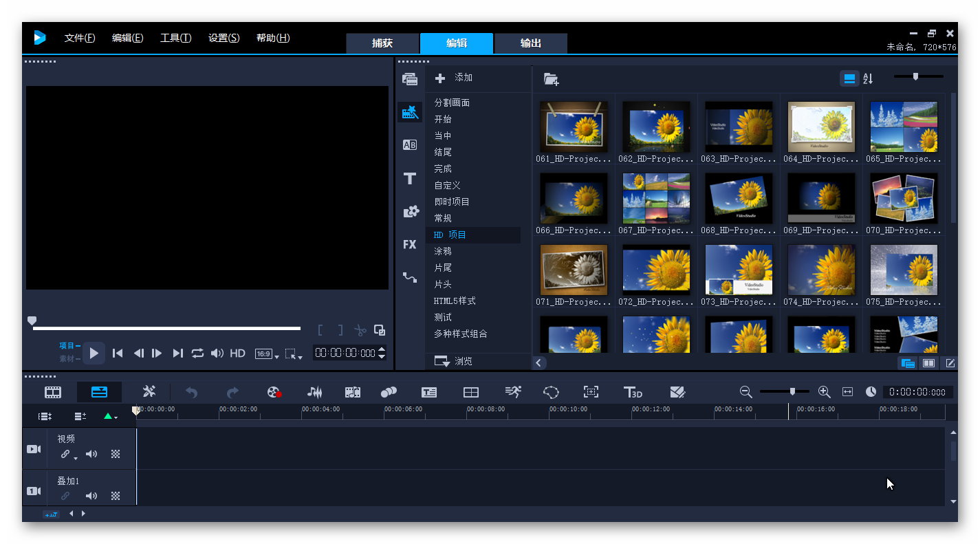Open the FX filter library

coord(410,244)
